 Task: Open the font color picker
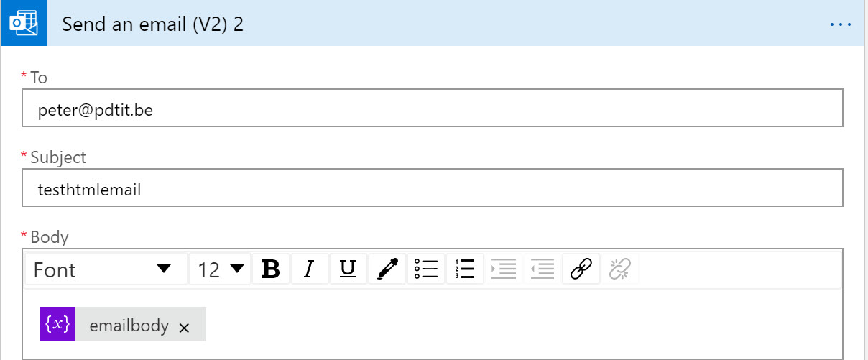point(387,269)
